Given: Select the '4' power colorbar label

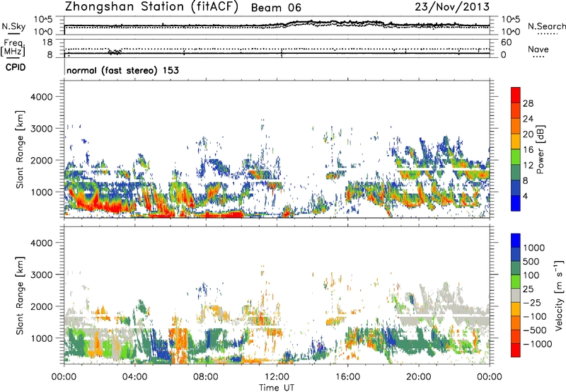Looking at the screenshot, I should [525, 197].
